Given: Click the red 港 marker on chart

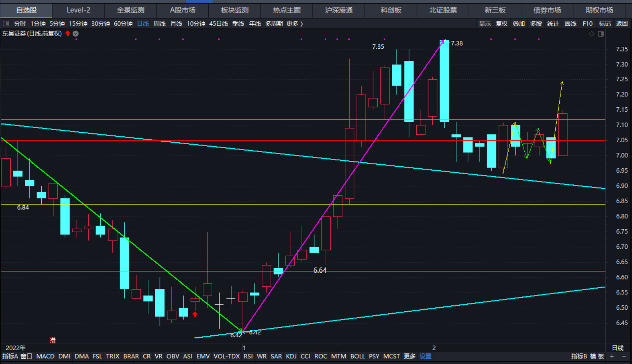Looking at the screenshot, I should pyautogui.click(x=53, y=340).
